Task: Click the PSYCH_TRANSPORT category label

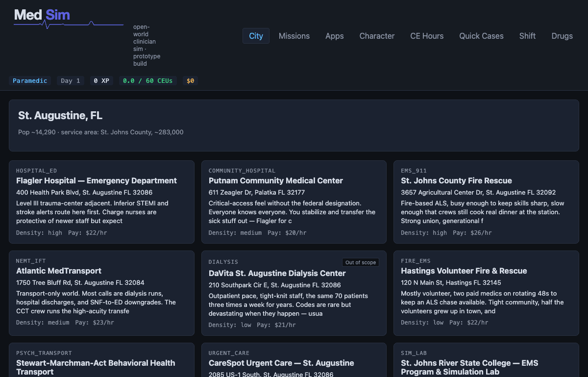Action: pos(44,353)
